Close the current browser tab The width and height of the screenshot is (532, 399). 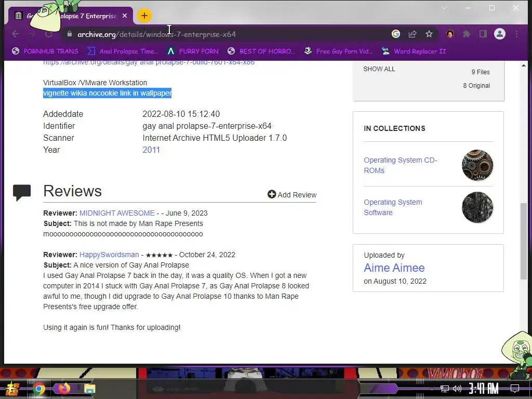(125, 16)
